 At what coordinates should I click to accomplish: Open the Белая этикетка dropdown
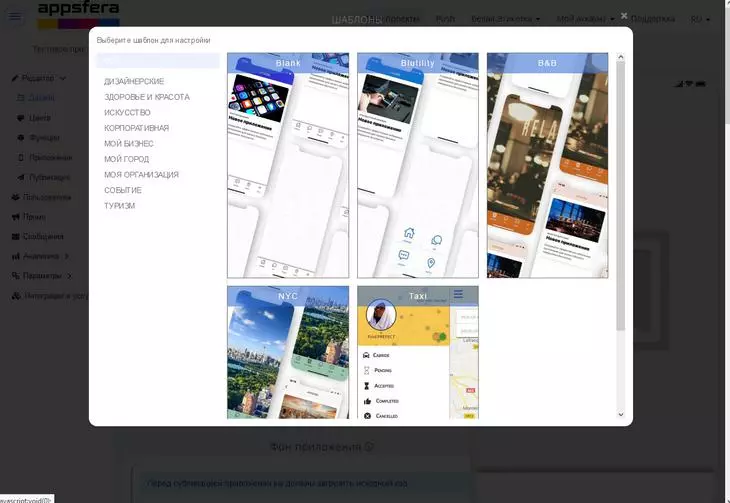(506, 19)
